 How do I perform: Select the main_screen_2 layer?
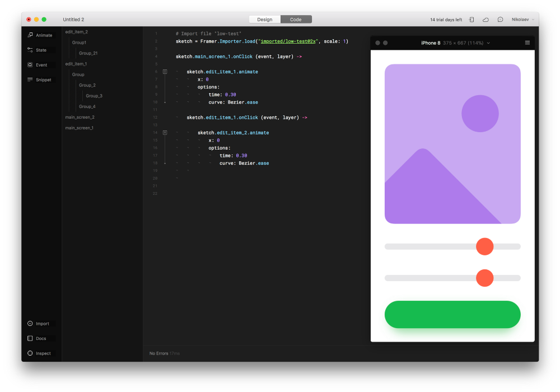click(80, 118)
